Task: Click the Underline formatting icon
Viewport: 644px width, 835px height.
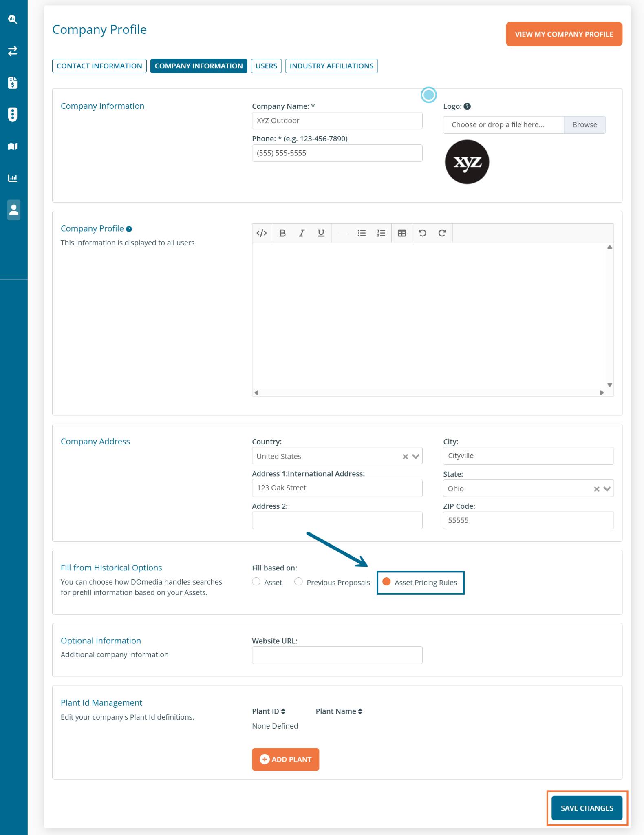Action: pos(321,233)
